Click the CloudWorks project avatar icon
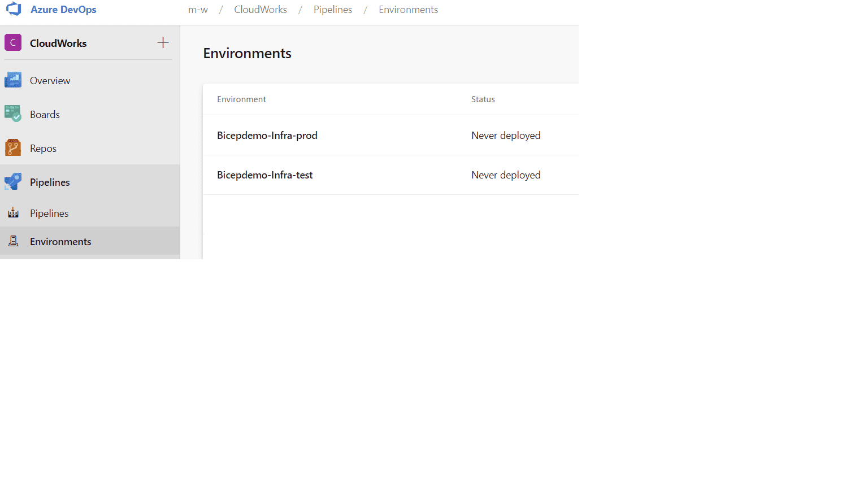 click(13, 43)
